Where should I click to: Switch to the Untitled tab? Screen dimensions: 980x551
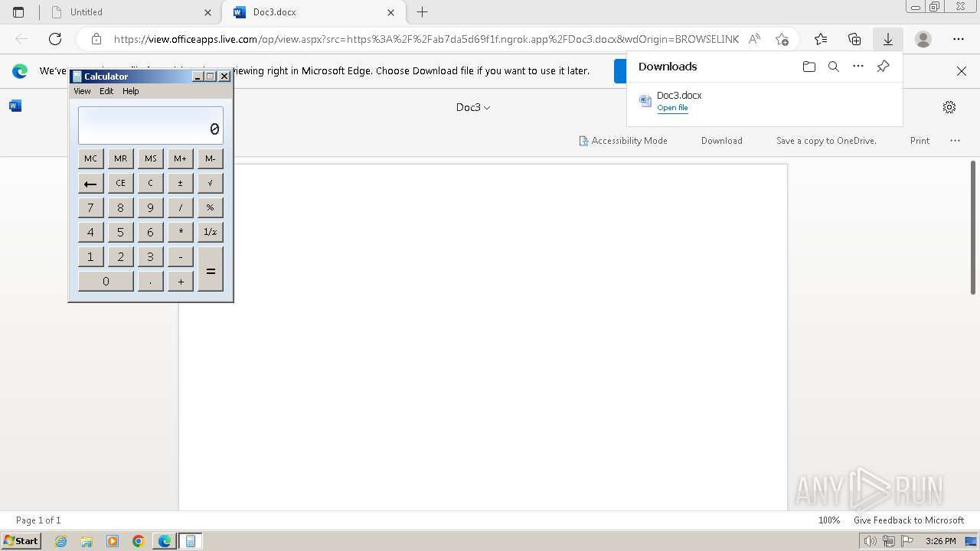pos(130,12)
